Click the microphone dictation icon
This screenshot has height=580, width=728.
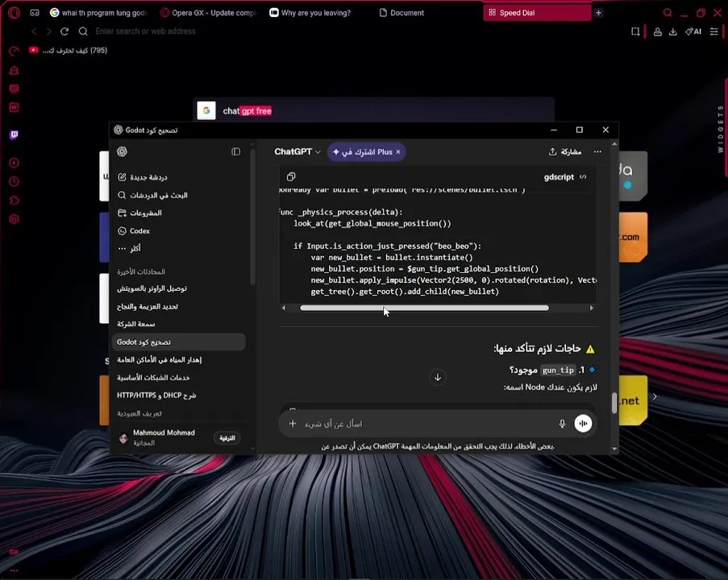(x=562, y=423)
